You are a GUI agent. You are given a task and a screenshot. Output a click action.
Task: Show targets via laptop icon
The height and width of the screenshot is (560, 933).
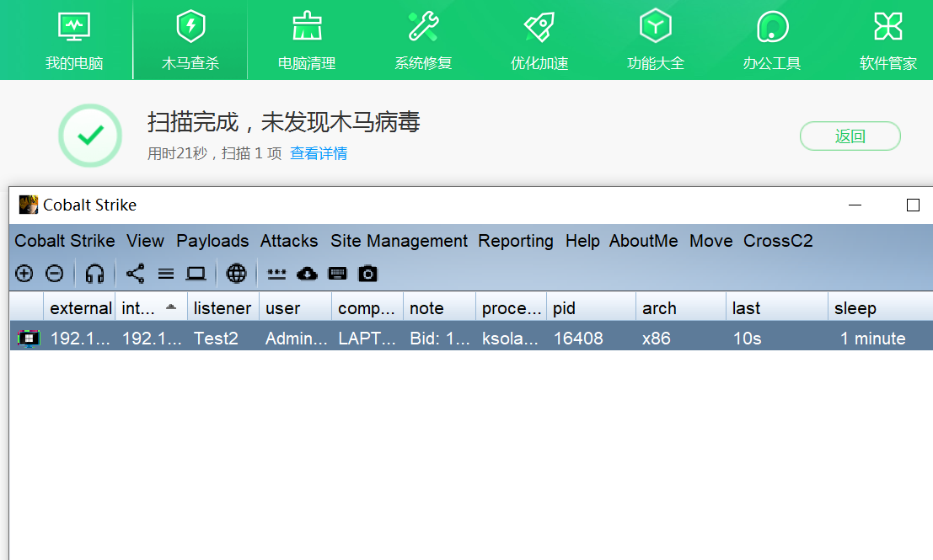[196, 274]
